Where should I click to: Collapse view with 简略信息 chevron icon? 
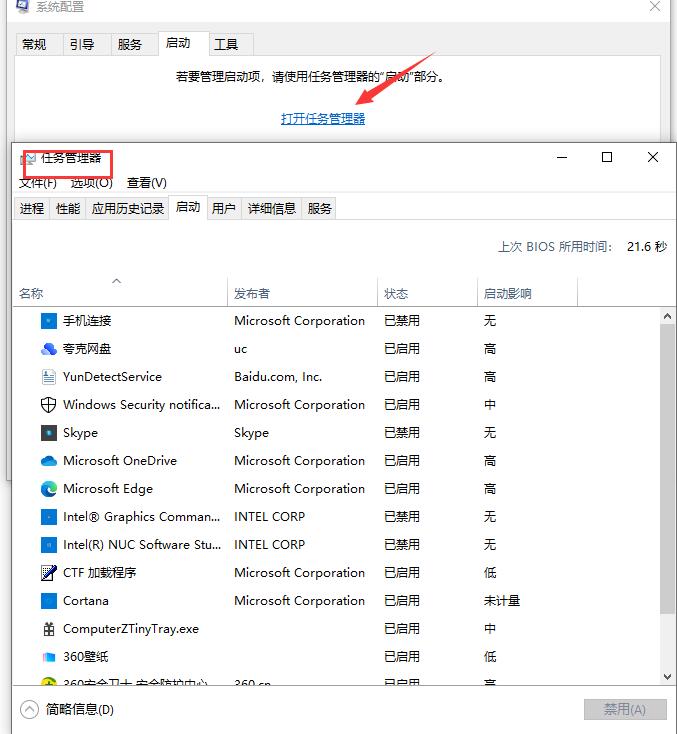pyautogui.click(x=29, y=710)
